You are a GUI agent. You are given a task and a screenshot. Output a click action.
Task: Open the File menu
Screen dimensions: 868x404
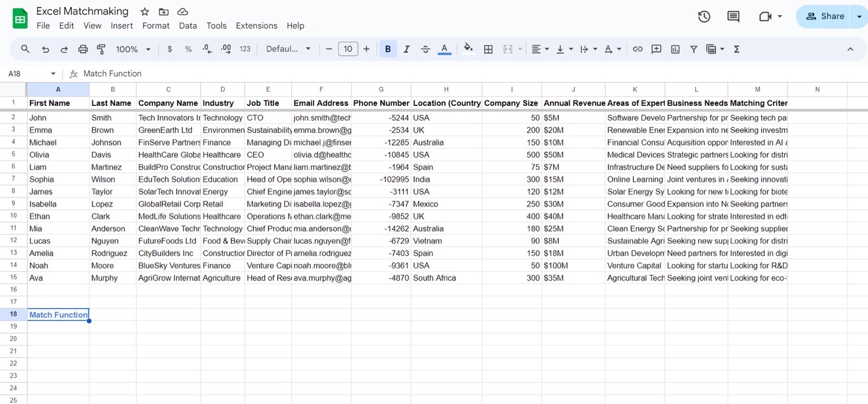(x=43, y=26)
